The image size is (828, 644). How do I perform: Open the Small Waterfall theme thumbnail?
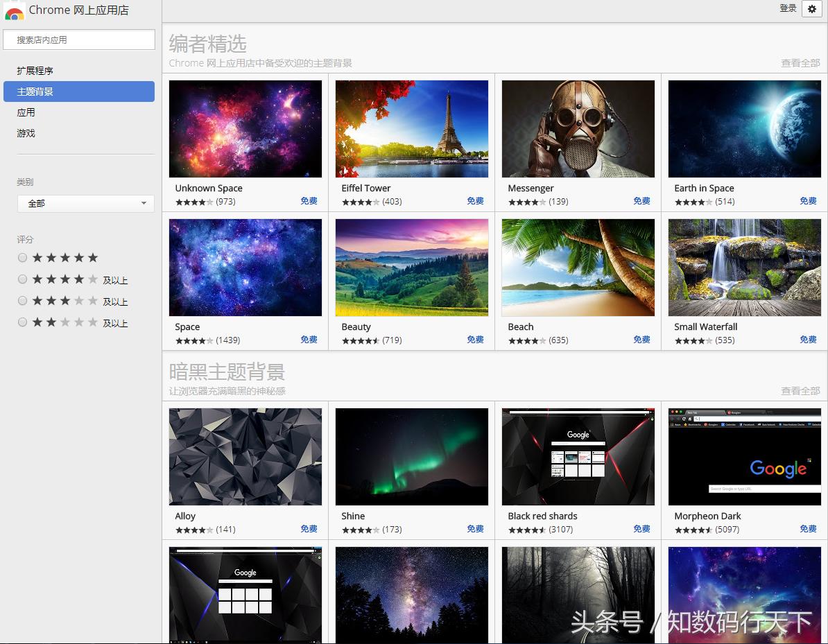pos(744,268)
